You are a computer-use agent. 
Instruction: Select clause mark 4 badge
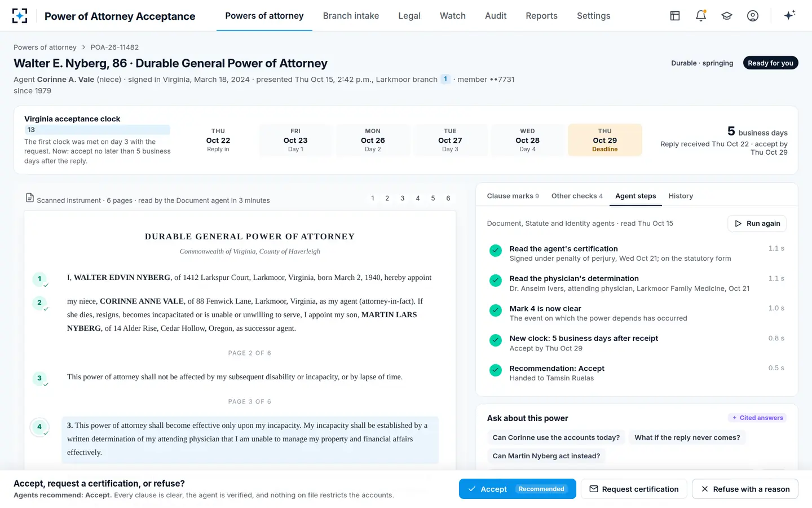click(x=39, y=427)
